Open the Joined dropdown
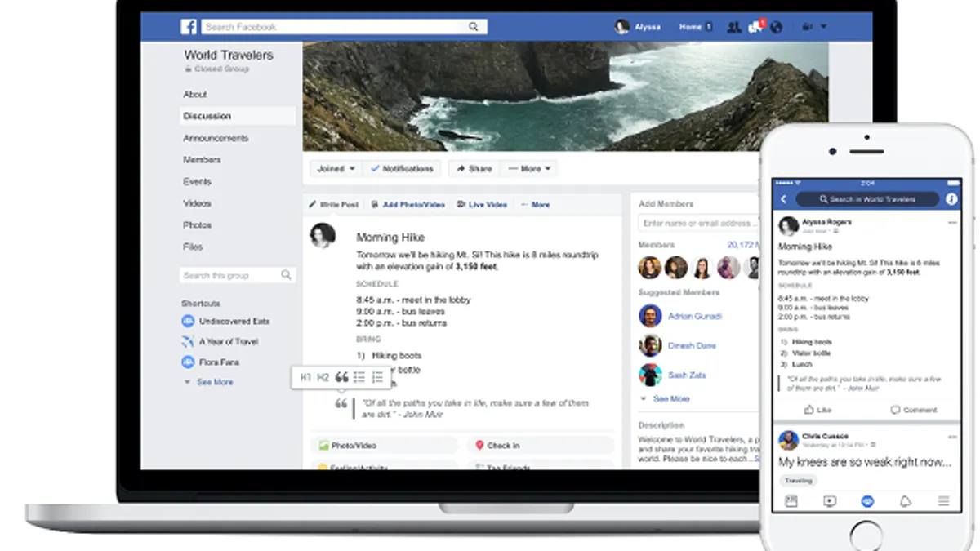The image size is (980, 551). pos(336,169)
